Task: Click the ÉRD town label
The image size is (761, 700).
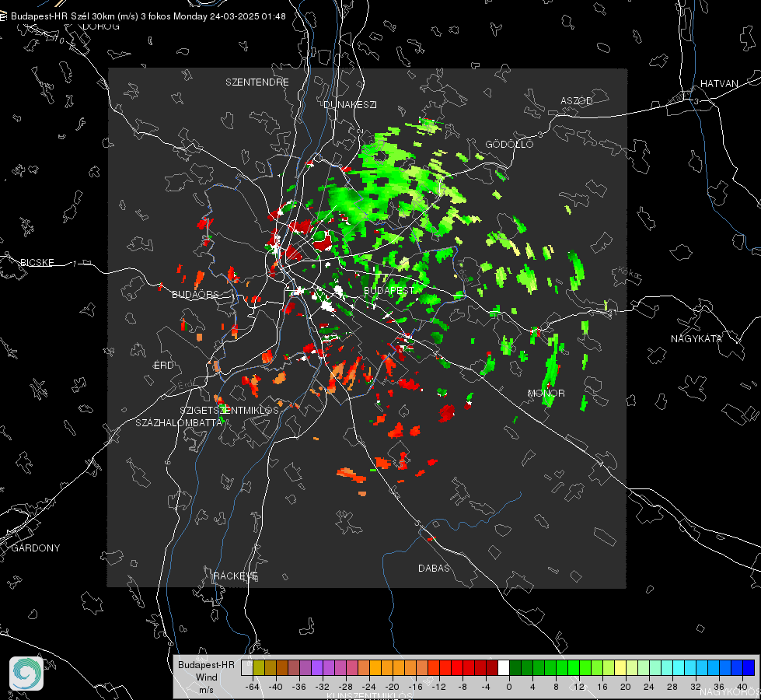Action: point(163,366)
